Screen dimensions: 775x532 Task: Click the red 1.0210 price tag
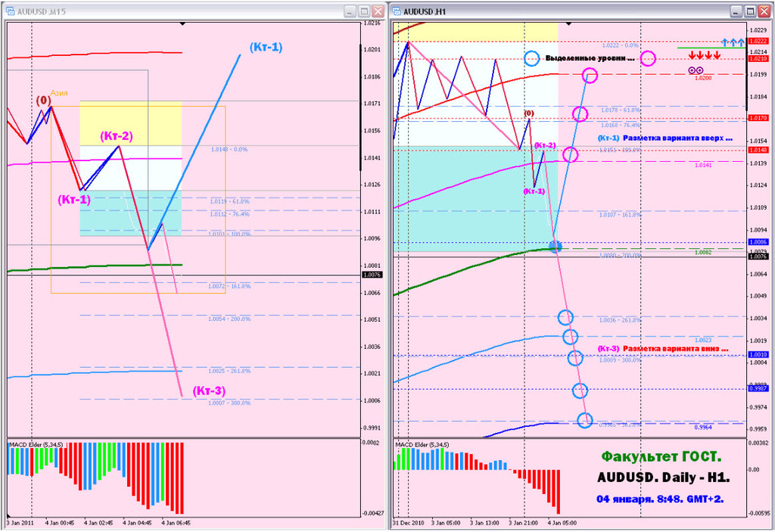pos(758,59)
